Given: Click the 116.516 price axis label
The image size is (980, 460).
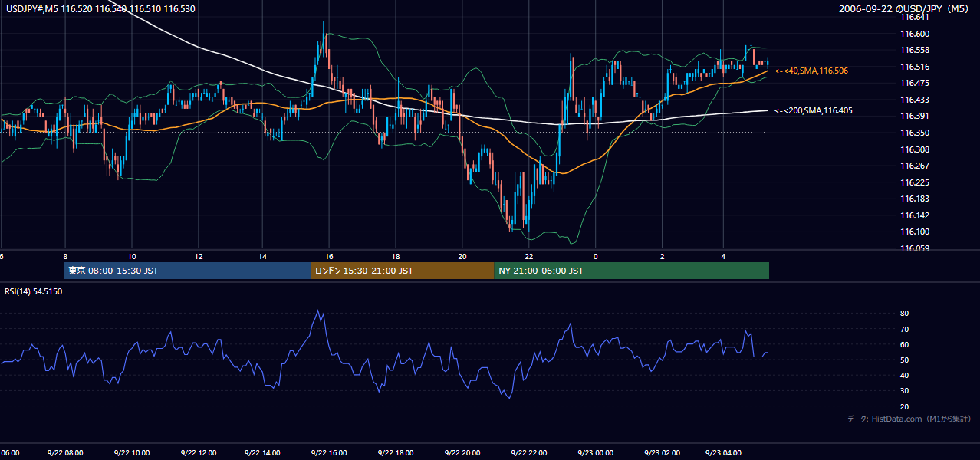Looking at the screenshot, I should [916, 67].
